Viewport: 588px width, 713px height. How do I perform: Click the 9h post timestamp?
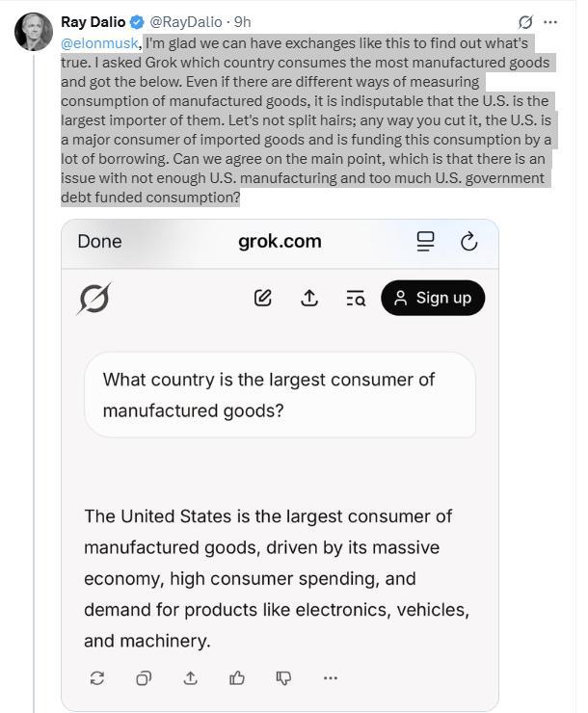pos(243,21)
